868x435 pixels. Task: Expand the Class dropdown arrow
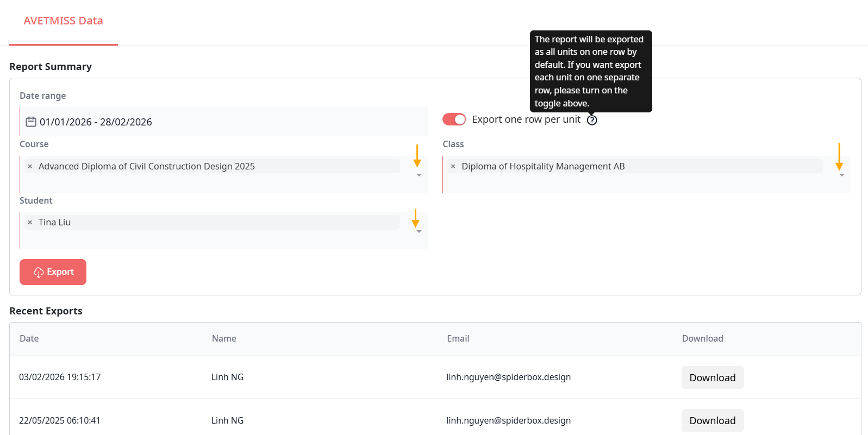click(x=841, y=175)
